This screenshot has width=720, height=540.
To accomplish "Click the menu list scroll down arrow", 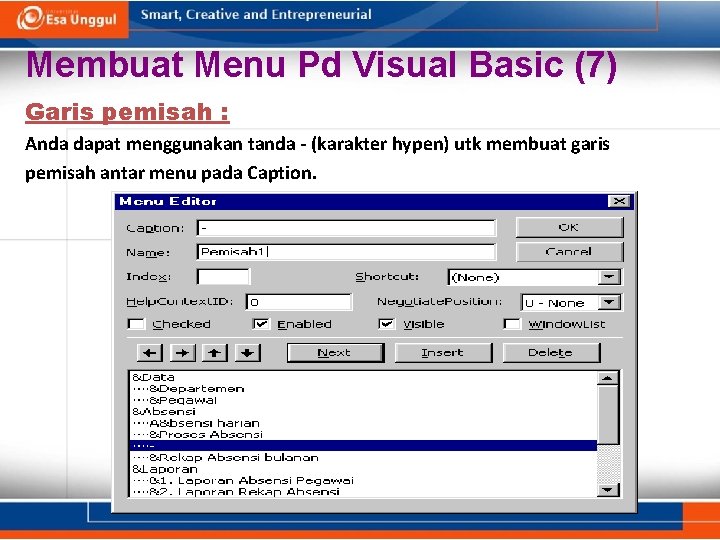I will 608,490.
